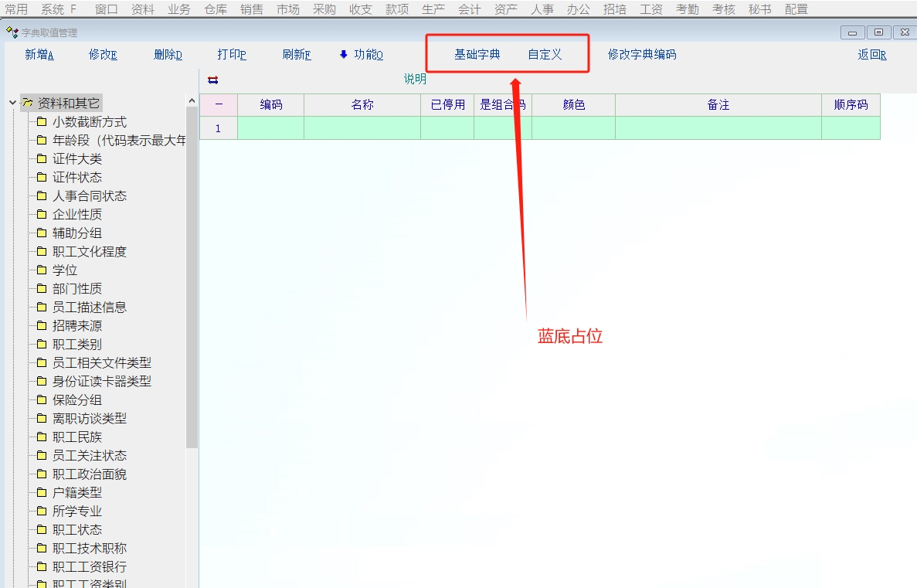
Task: Click the folder icon beside 户籍类型
Action: [x=42, y=492]
